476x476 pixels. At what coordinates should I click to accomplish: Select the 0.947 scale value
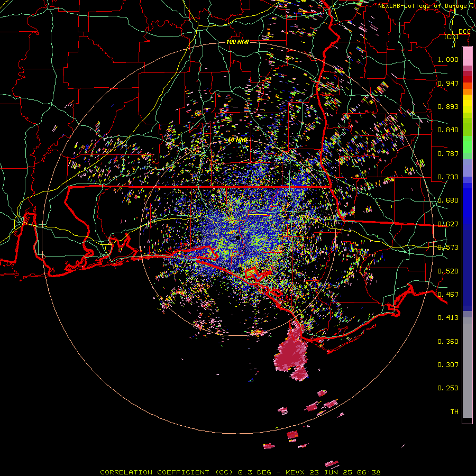448,83
